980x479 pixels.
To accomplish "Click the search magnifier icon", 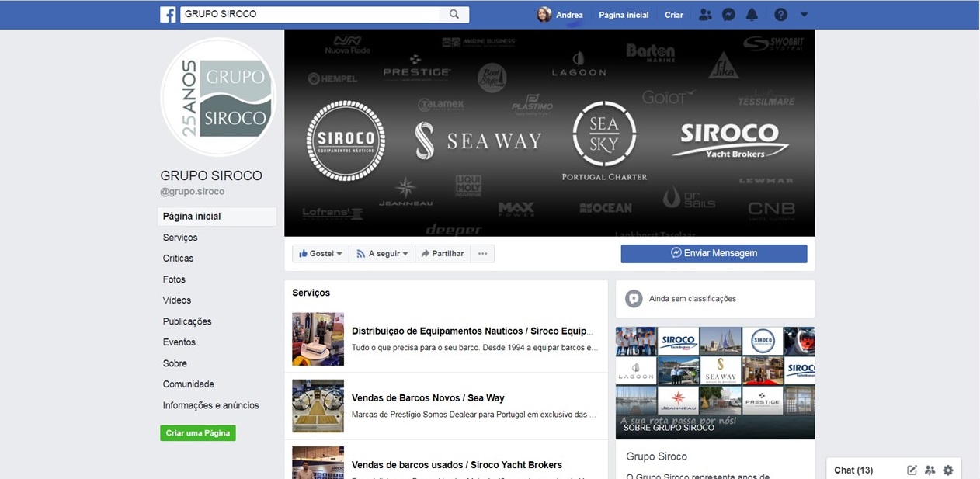I will [x=454, y=14].
